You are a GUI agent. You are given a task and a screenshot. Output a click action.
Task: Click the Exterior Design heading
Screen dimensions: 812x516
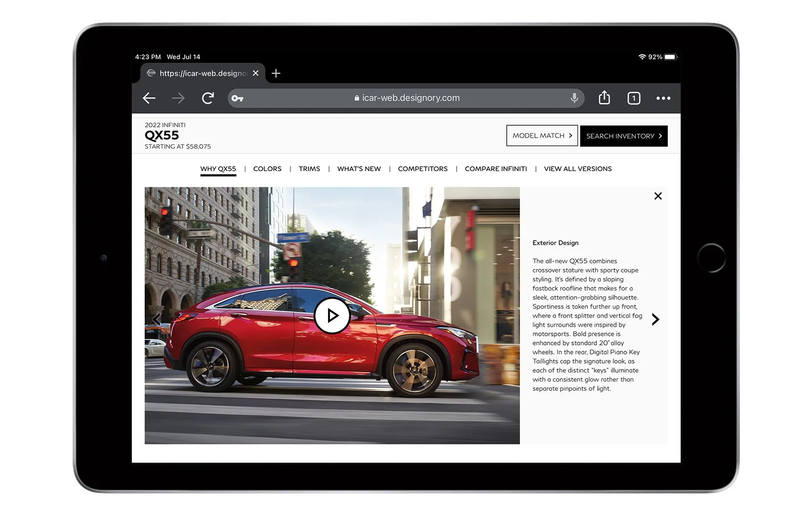tap(556, 243)
